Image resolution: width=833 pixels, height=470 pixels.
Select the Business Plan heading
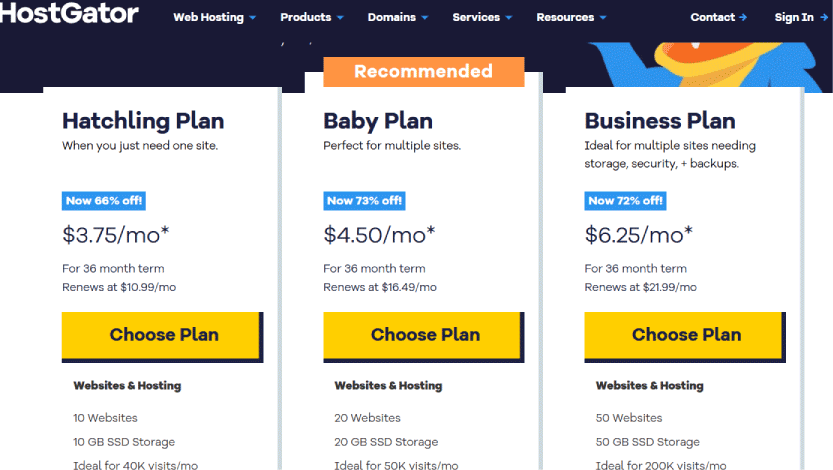coord(660,121)
